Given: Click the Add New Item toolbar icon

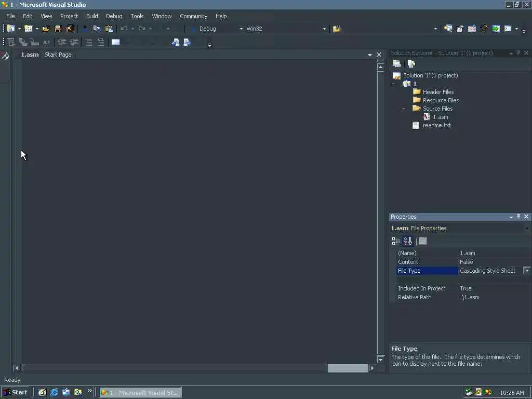Looking at the screenshot, I should tap(29, 29).
